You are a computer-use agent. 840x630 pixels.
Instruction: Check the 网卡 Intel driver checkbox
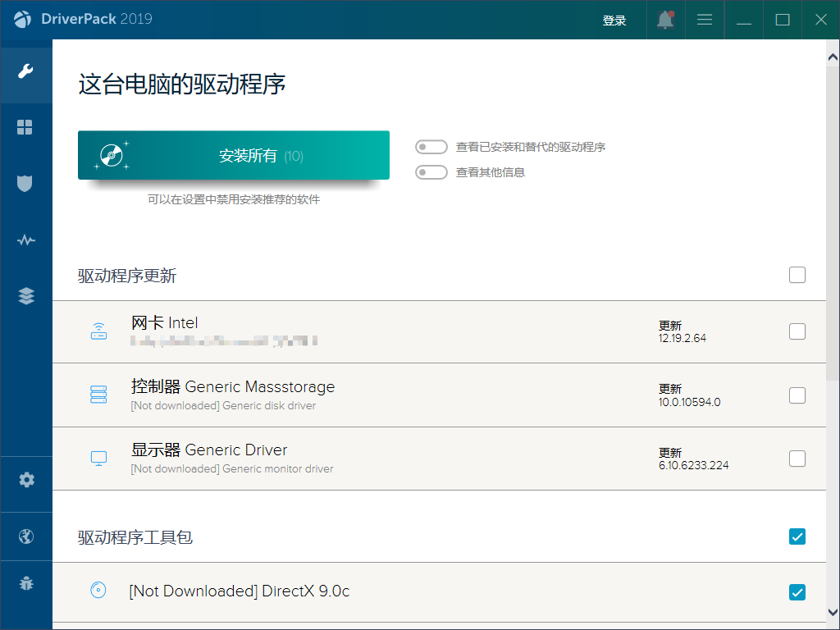[x=797, y=331]
